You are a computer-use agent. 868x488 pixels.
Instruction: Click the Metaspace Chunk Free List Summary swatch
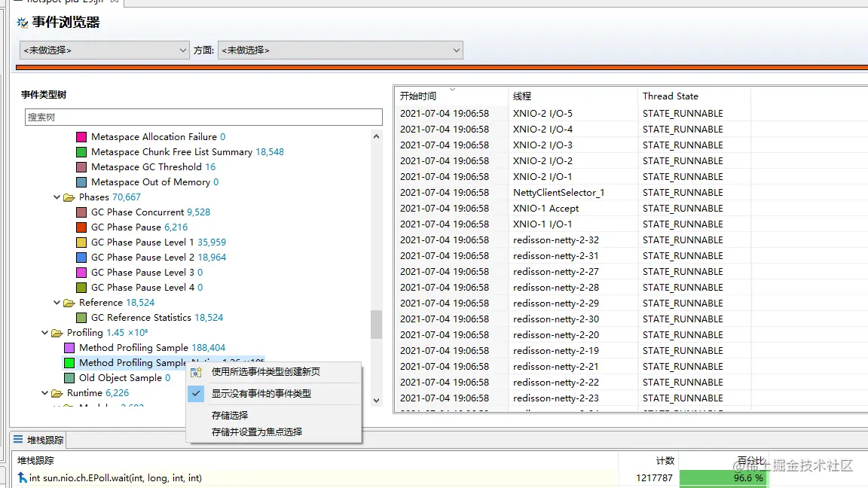click(x=81, y=151)
